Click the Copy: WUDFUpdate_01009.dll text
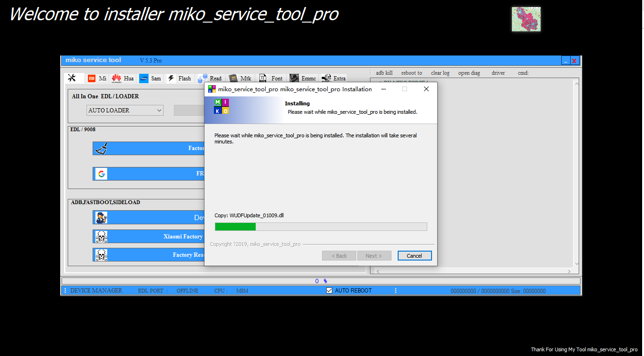This screenshot has height=356, width=644. point(249,215)
